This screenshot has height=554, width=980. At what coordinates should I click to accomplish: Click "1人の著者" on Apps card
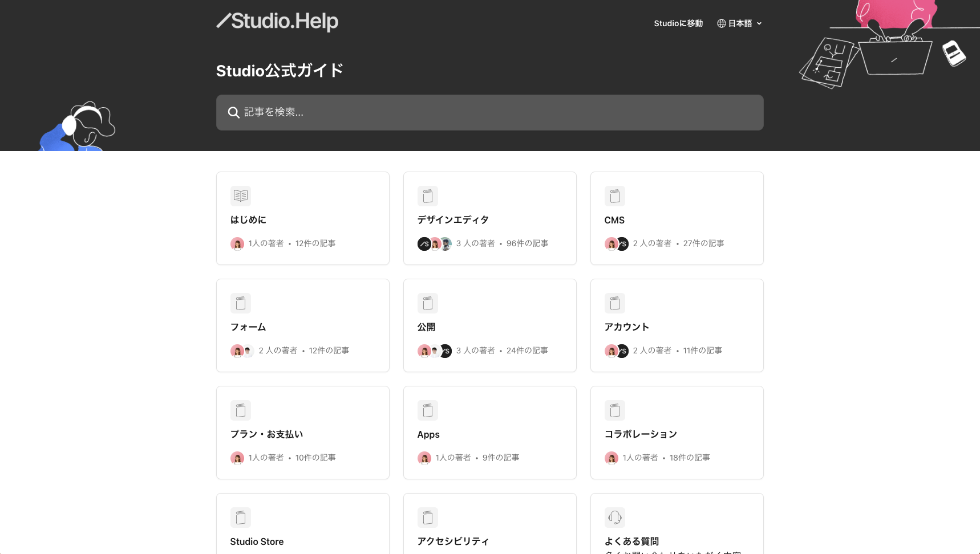(453, 458)
